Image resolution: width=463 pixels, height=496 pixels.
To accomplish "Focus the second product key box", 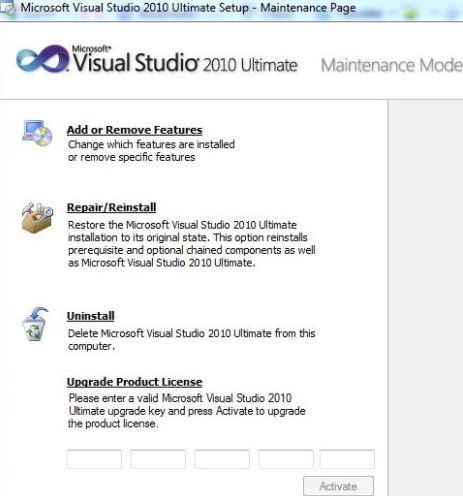I will click(x=158, y=459).
